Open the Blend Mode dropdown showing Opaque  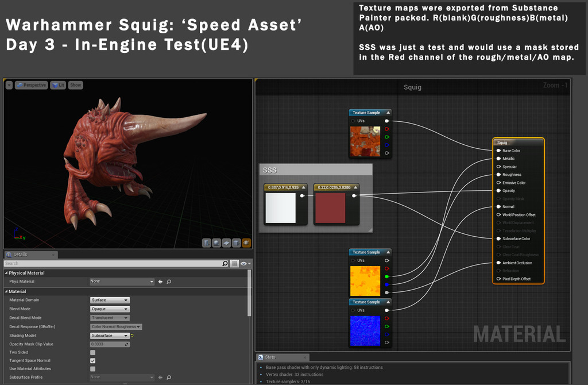pyautogui.click(x=110, y=309)
